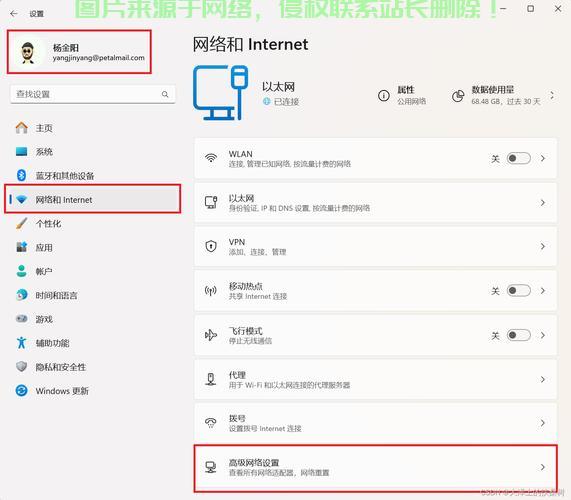Click the Bluetooth icon in sidebar

click(21, 175)
